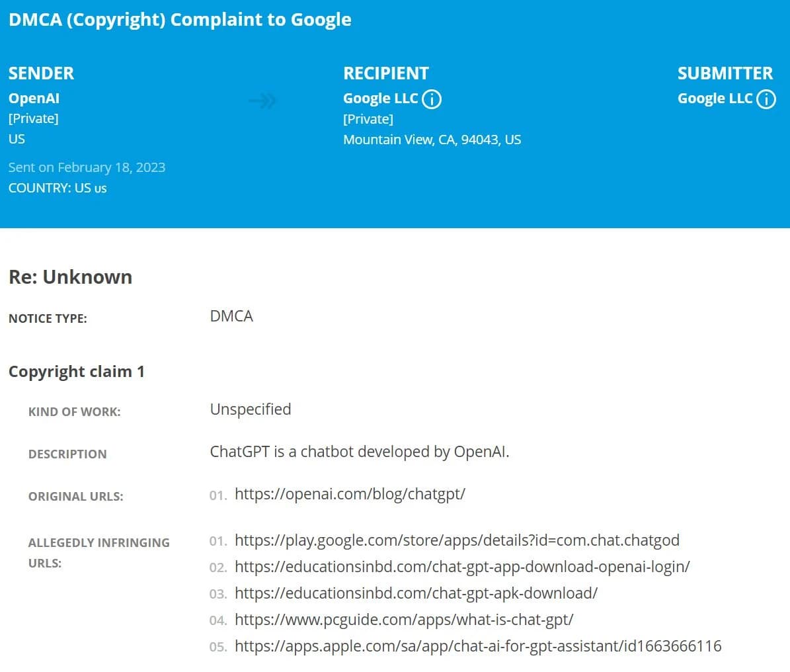Click the recipient address Mountain View line
This screenshot has height=672, width=790.
pyautogui.click(x=432, y=140)
